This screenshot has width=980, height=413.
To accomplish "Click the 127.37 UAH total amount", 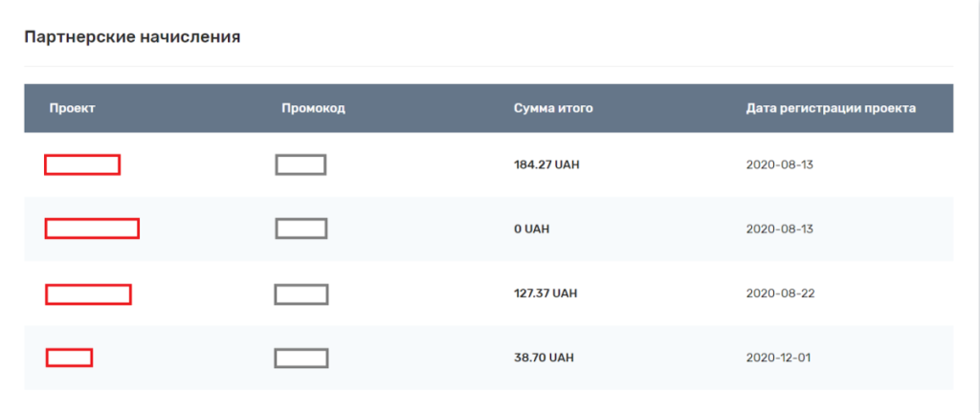I will tap(546, 293).
